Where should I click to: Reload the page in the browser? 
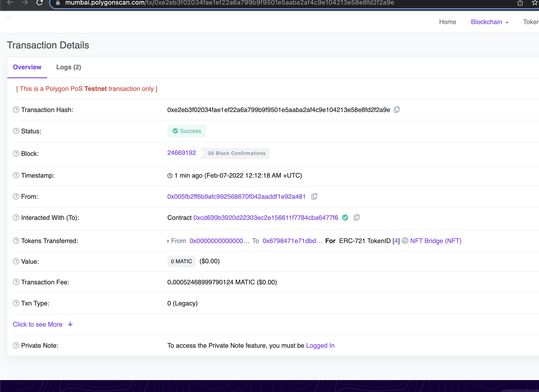40,3
